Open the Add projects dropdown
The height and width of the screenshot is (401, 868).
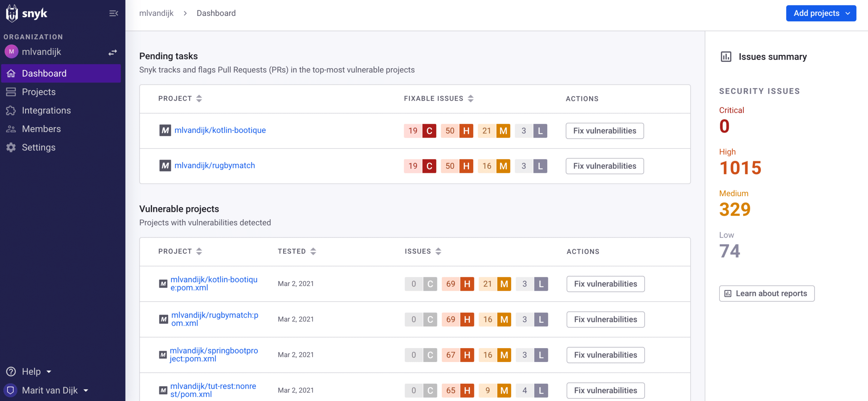pos(821,13)
